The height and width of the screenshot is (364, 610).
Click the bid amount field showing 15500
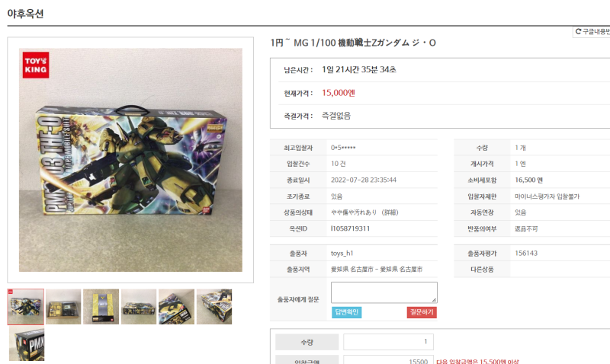(x=388, y=360)
